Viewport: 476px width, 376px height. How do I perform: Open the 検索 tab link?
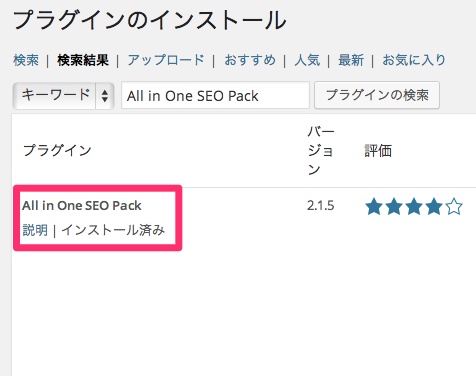click(x=26, y=60)
